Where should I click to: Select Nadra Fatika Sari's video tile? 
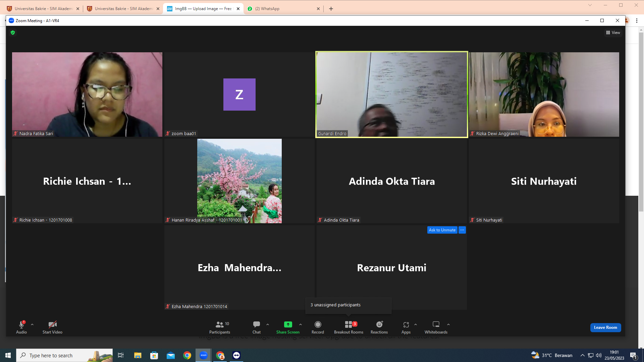tap(87, 94)
